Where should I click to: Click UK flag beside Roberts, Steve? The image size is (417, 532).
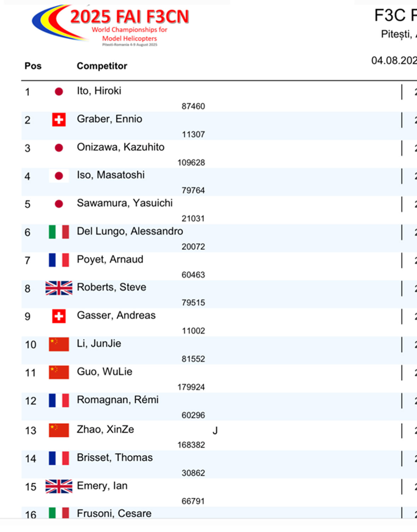pyautogui.click(x=59, y=288)
